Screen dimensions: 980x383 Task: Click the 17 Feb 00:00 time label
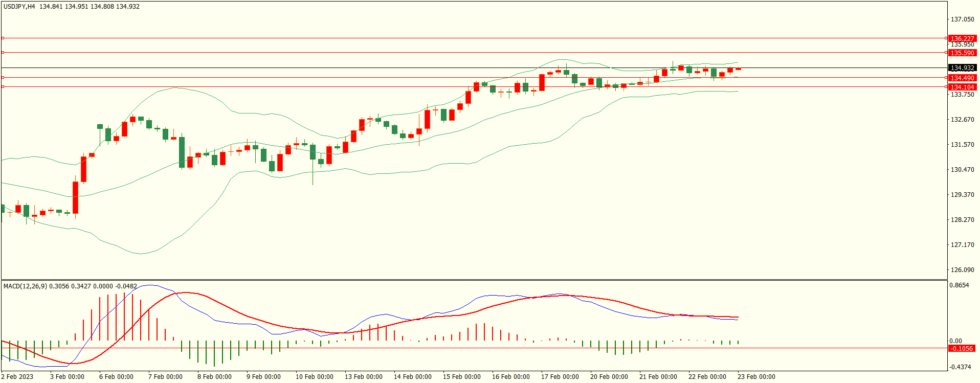(560, 377)
